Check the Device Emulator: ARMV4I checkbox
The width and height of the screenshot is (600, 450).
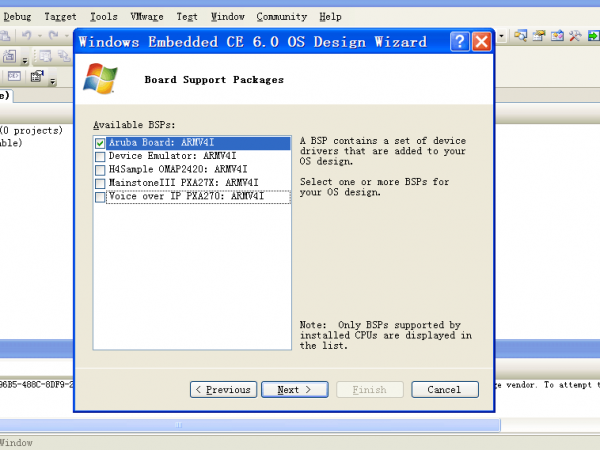99,157
